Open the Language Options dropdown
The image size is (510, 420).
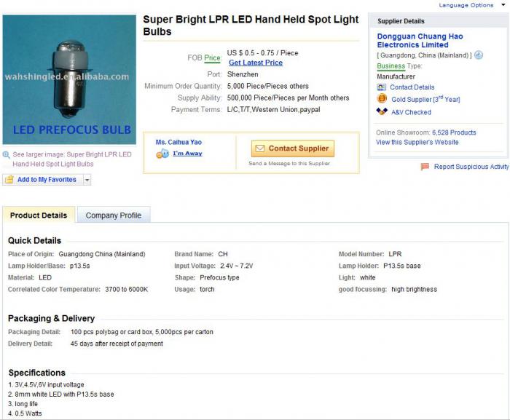[x=470, y=5]
